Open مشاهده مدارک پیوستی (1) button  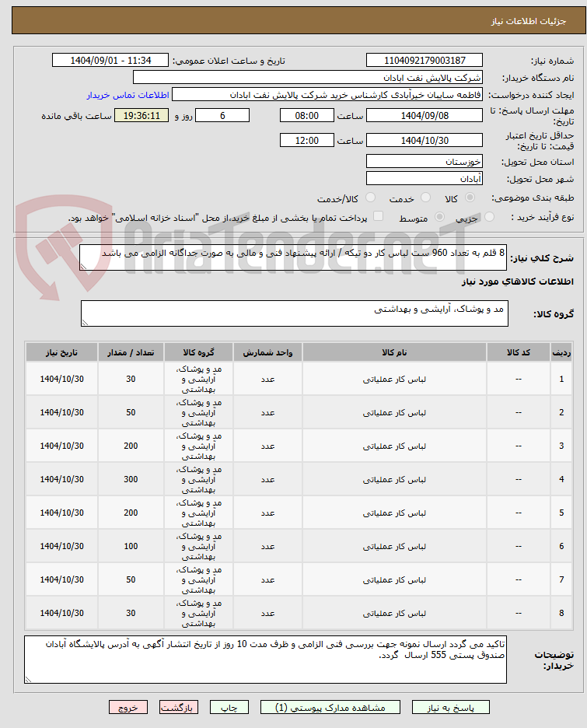(330, 707)
